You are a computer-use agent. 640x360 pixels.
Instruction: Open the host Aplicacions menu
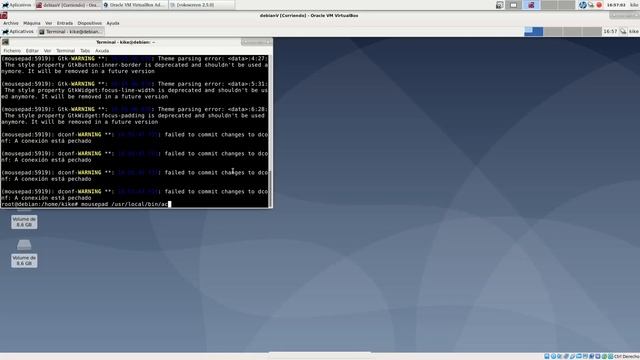point(17,5)
